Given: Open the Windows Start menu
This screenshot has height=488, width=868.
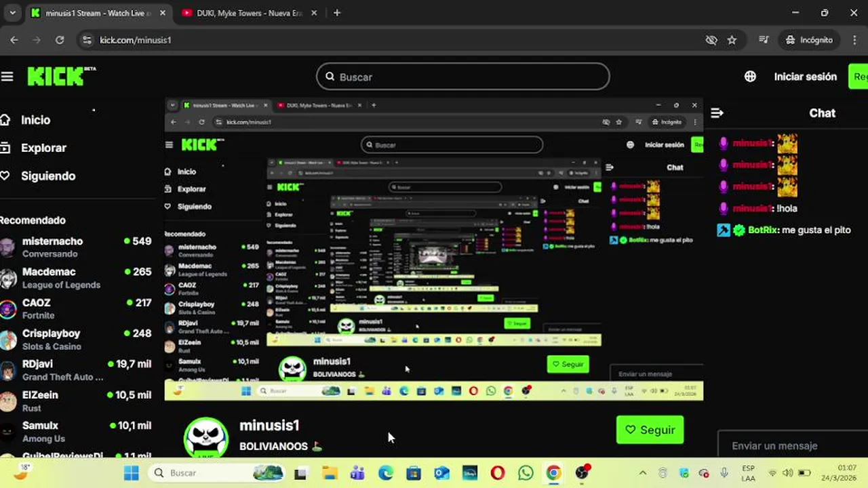Looking at the screenshot, I should pyautogui.click(x=132, y=472).
